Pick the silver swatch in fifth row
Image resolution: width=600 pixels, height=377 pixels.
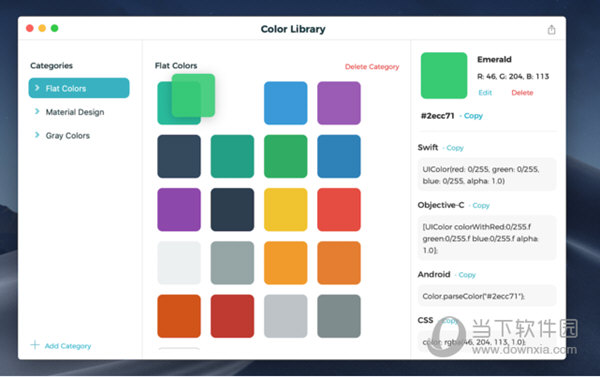pos(285,316)
